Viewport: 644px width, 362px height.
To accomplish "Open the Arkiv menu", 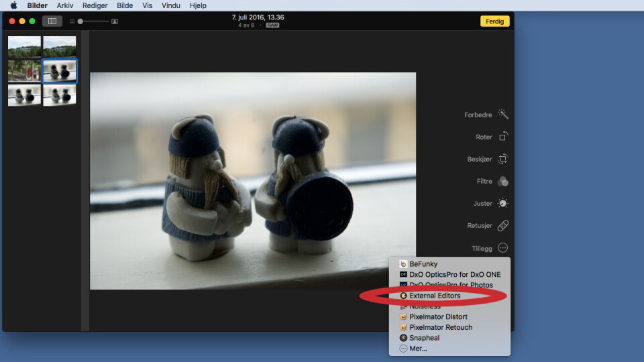I will coord(65,5).
